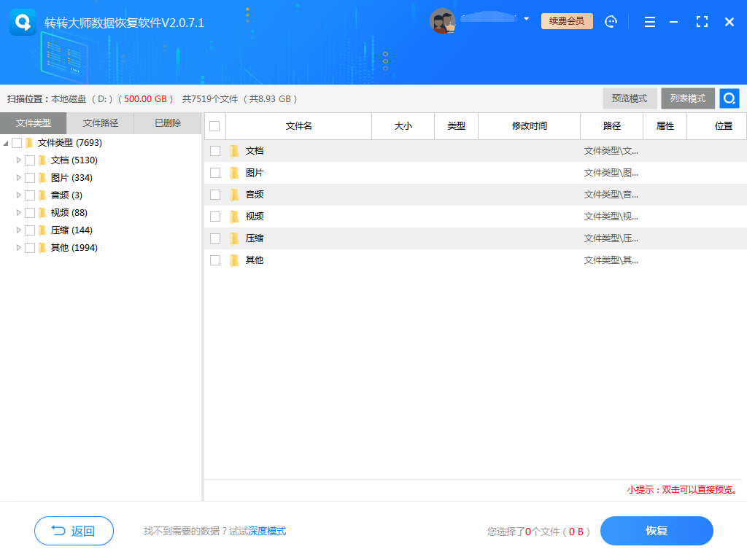Check the select-all checkbox in the header
Image resolution: width=747 pixels, height=560 pixels.
pos(214,125)
